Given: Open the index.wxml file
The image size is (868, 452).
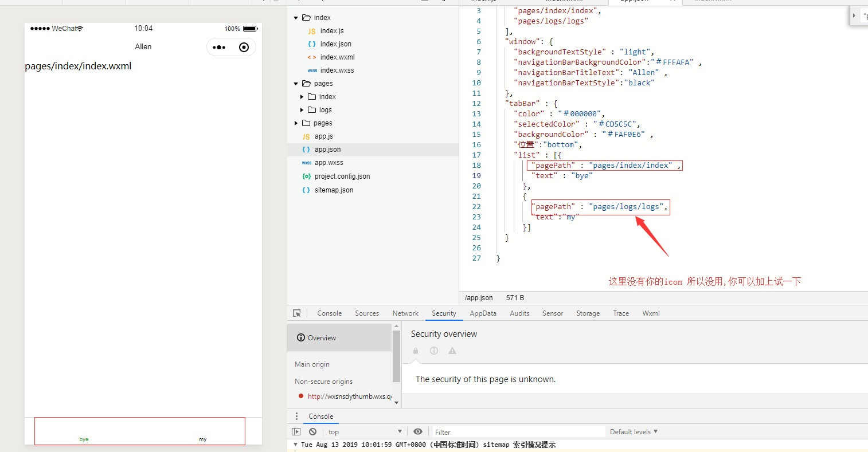Looking at the screenshot, I should [337, 57].
